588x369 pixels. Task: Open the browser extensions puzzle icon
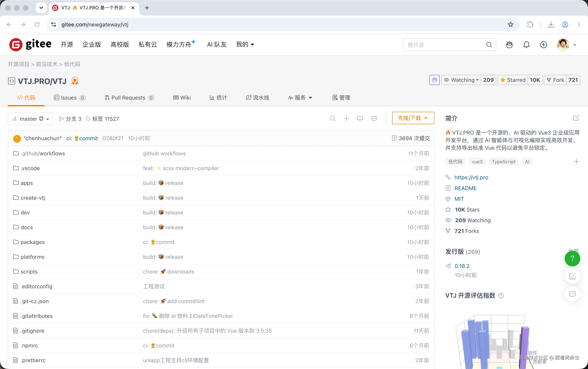point(530,24)
